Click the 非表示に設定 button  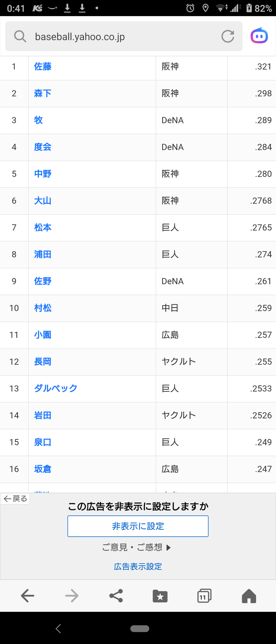(x=138, y=526)
